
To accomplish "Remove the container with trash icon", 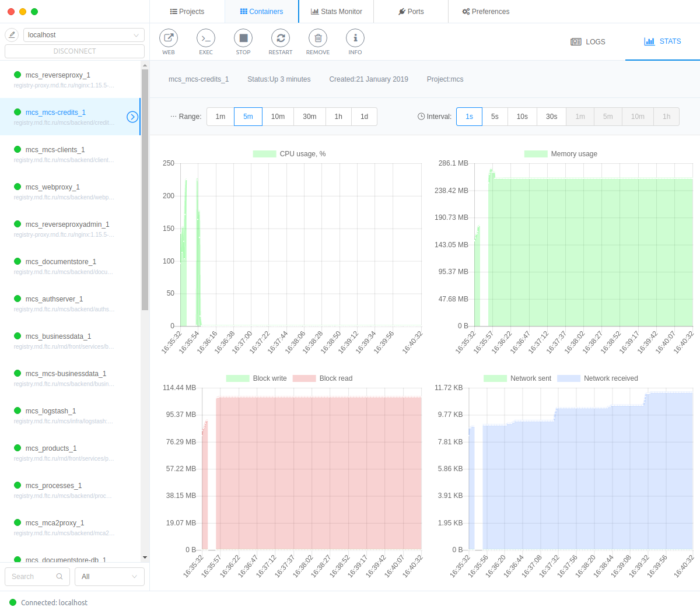I will [318, 38].
